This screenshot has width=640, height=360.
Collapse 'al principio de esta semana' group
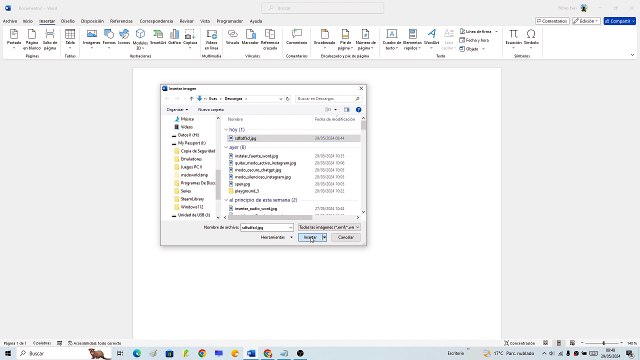pos(226,200)
